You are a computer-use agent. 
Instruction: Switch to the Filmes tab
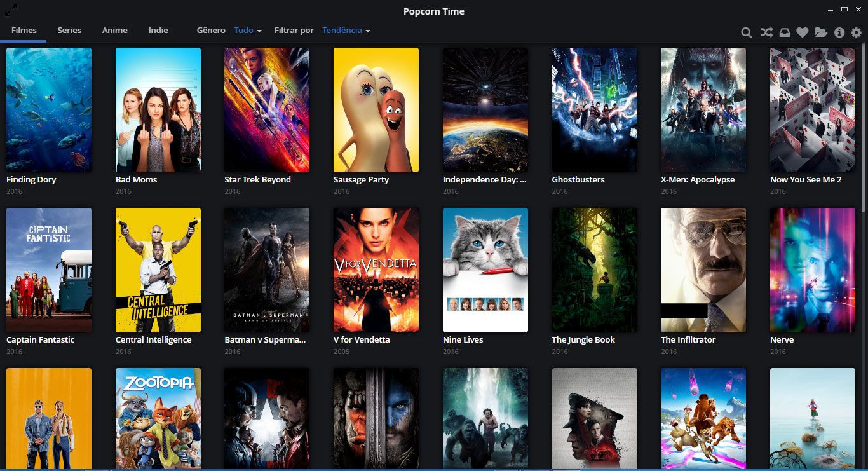tap(24, 30)
